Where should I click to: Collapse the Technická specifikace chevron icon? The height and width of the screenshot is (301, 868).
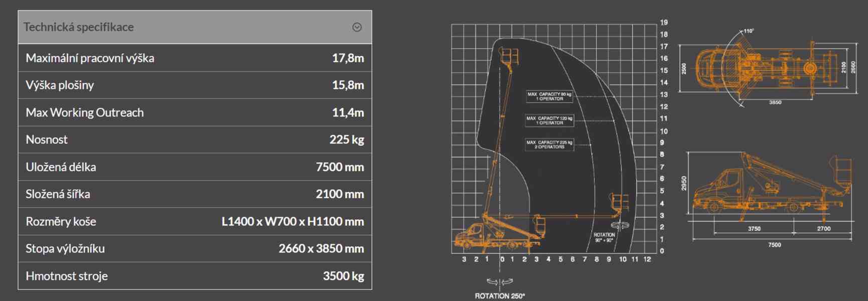click(x=357, y=27)
